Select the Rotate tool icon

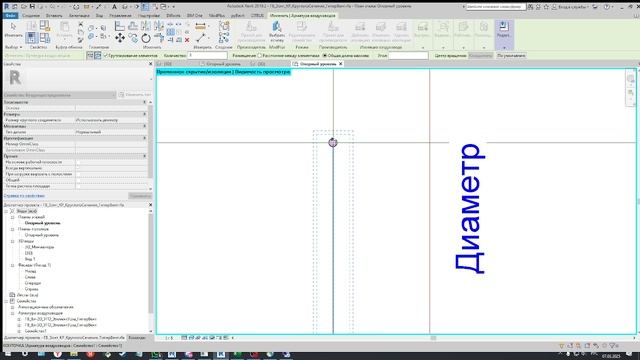click(x=146, y=38)
